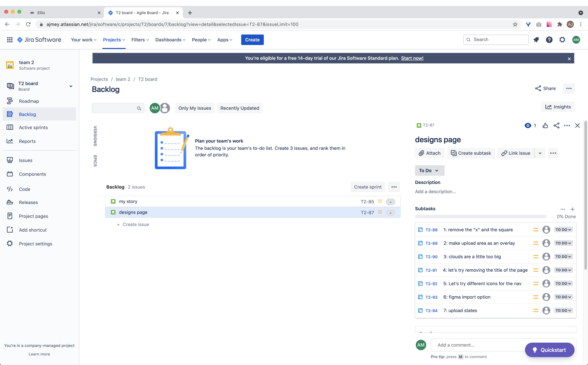Open T2-88 subtask status dropdown

point(563,230)
